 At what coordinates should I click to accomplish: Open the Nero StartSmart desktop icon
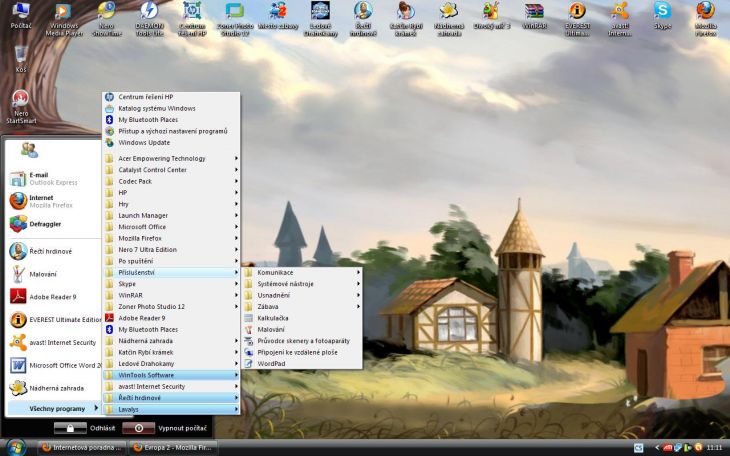coord(21,107)
